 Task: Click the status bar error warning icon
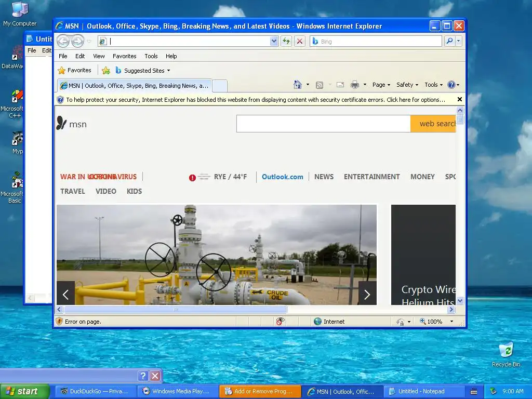point(59,321)
